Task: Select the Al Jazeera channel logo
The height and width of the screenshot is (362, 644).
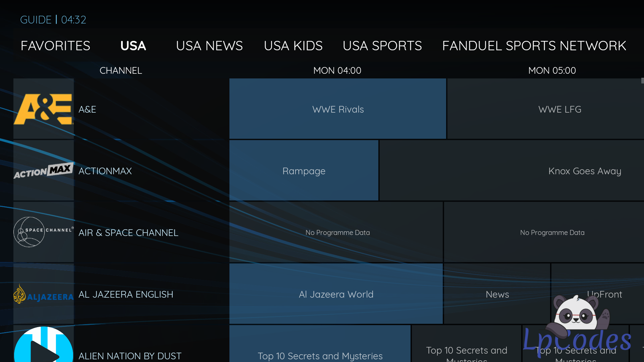Action: click(44, 294)
